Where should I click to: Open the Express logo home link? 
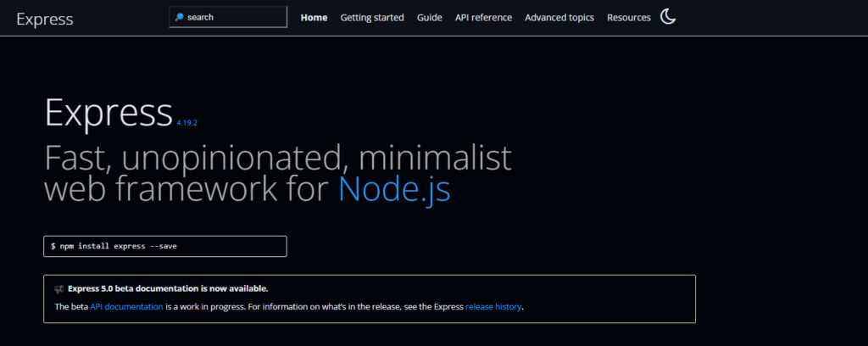click(x=45, y=19)
